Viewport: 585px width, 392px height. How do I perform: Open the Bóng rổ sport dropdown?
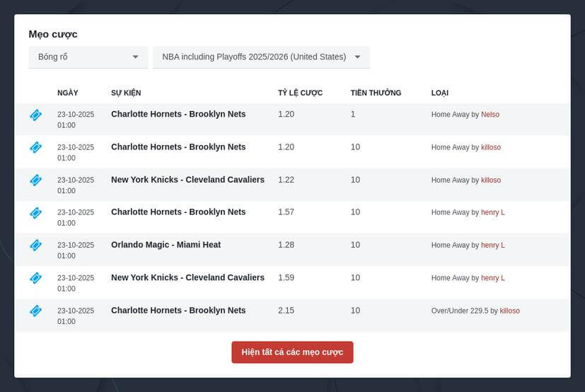tap(88, 57)
